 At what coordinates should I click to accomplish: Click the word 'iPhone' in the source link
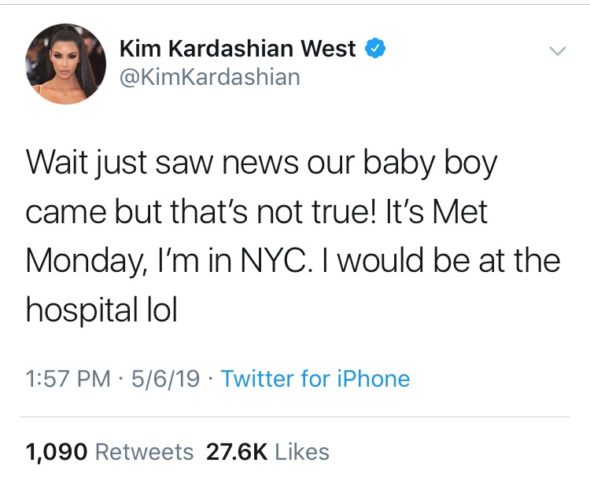[x=373, y=378]
